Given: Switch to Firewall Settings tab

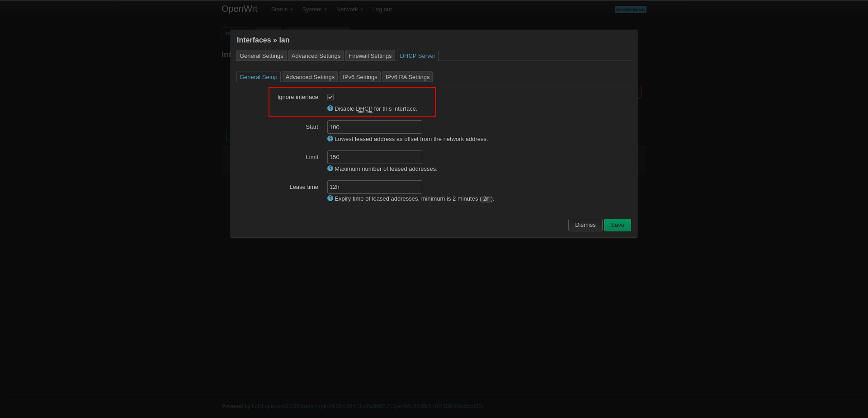Looking at the screenshot, I should pyautogui.click(x=370, y=56).
